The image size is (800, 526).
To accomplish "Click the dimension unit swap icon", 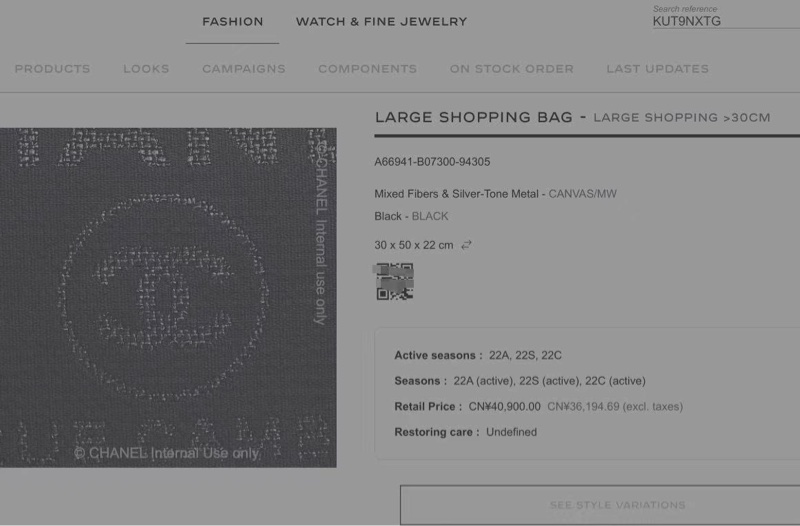I will 466,245.
